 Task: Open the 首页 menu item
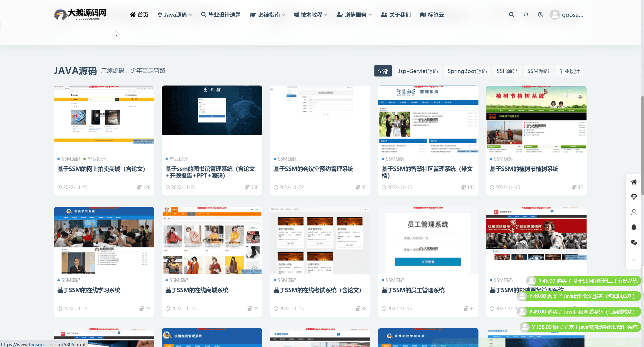[139, 15]
